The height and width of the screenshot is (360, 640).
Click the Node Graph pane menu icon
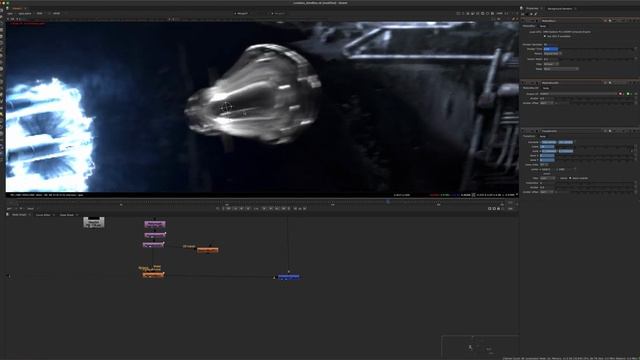pos(7,215)
